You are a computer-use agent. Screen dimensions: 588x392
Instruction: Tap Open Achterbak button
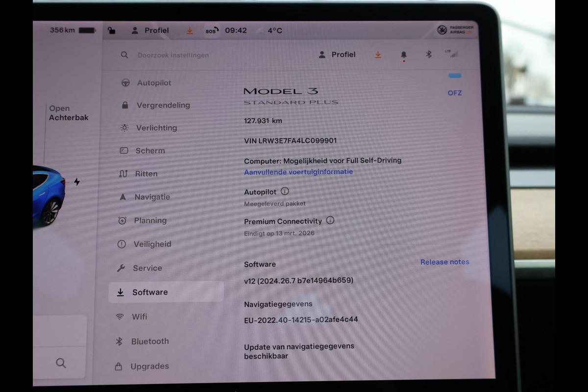tap(69, 113)
